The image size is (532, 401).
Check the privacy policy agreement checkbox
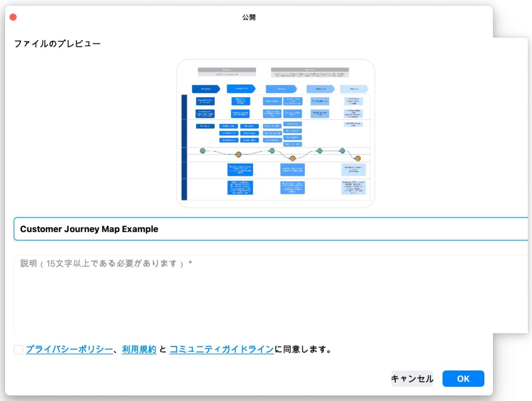click(18, 350)
